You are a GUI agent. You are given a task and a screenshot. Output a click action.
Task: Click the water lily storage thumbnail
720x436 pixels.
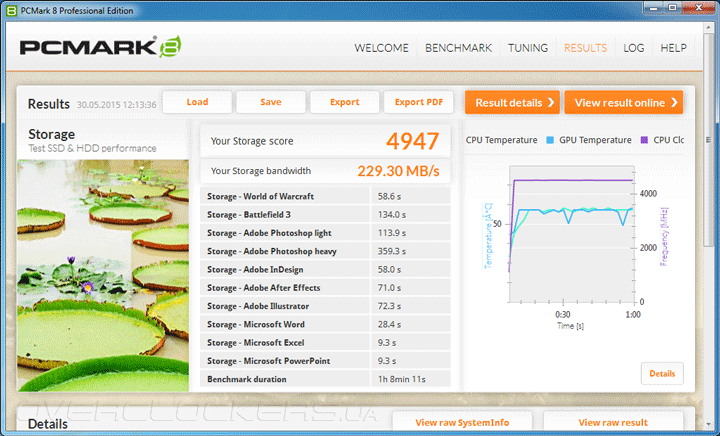103,275
